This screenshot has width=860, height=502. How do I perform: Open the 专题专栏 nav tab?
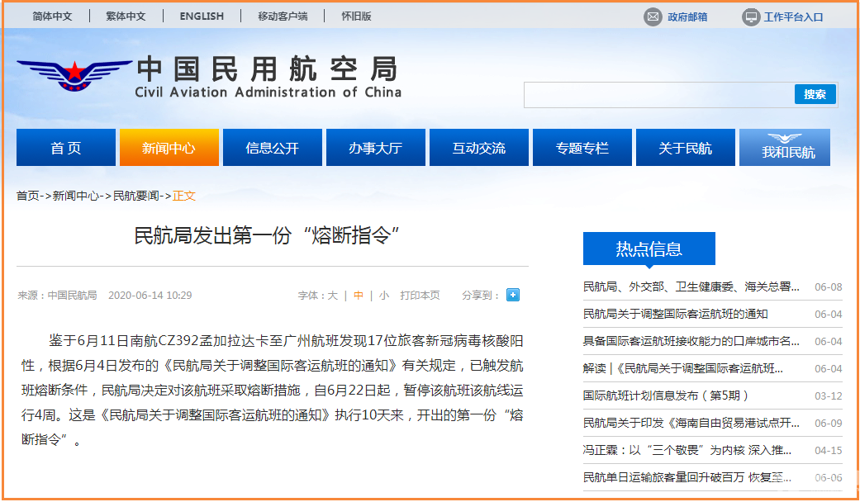tap(582, 148)
